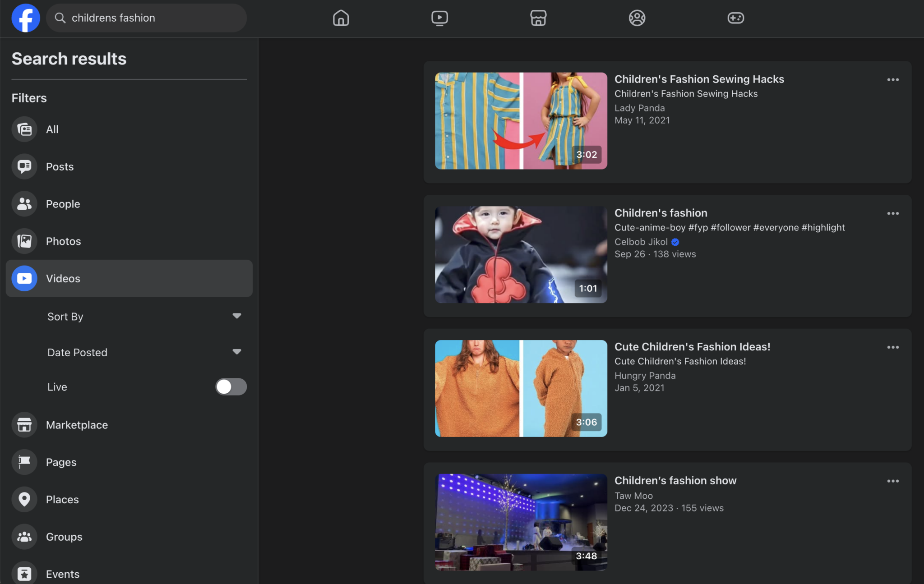Screen dimensions: 924x584
Task: Open the Groups icon in top navigation
Action: (x=637, y=18)
